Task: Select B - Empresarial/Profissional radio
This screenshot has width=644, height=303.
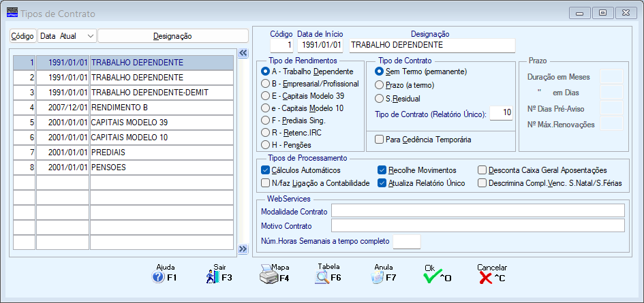Action: [265, 84]
